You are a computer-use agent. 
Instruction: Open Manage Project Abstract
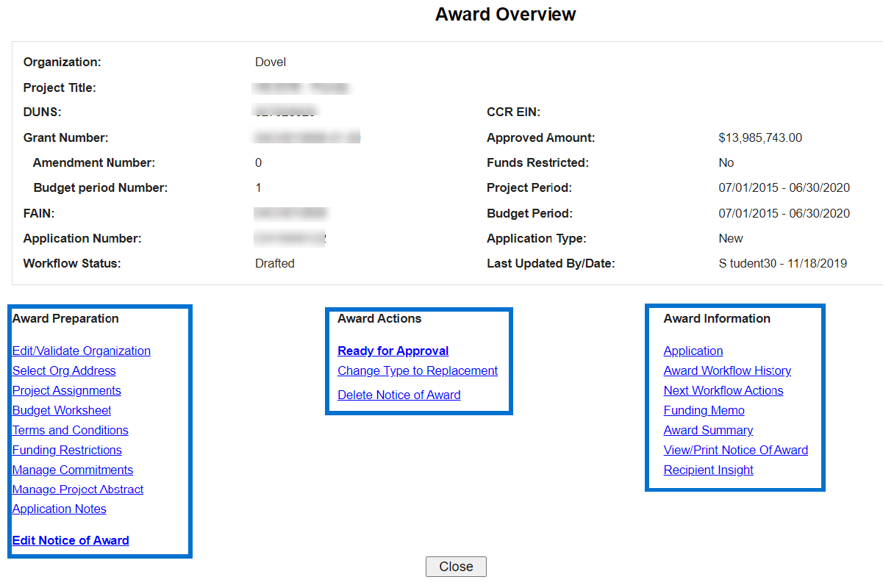point(78,490)
